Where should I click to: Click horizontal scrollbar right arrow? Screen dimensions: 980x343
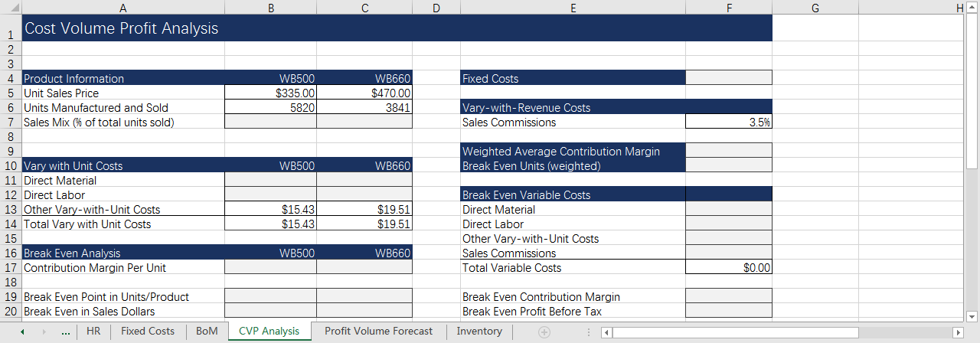click(x=957, y=332)
